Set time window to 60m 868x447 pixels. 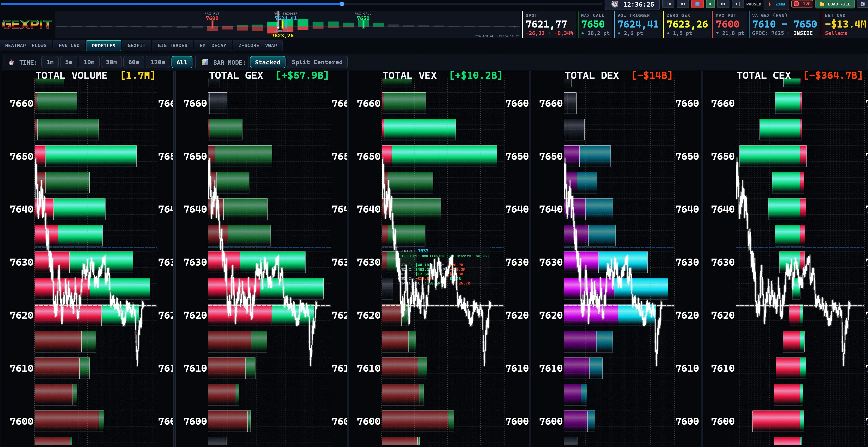[134, 62]
